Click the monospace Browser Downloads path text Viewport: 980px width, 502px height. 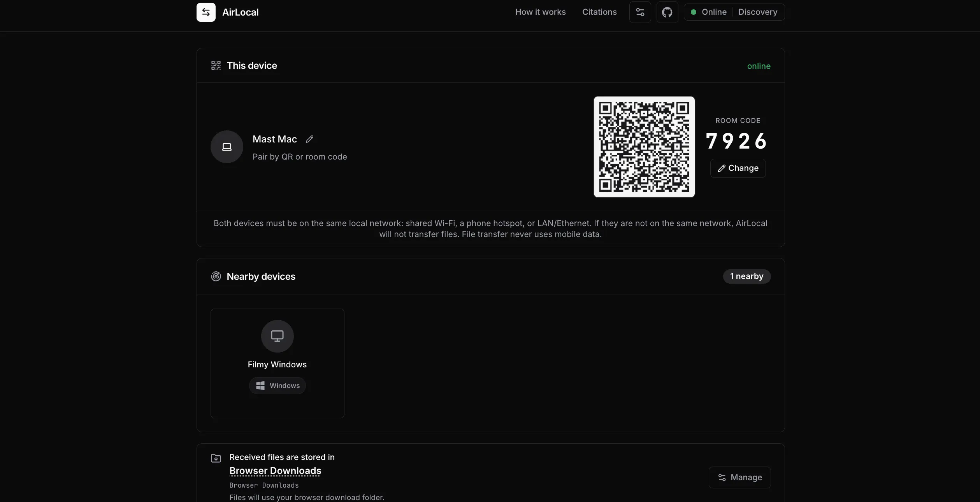(x=264, y=485)
